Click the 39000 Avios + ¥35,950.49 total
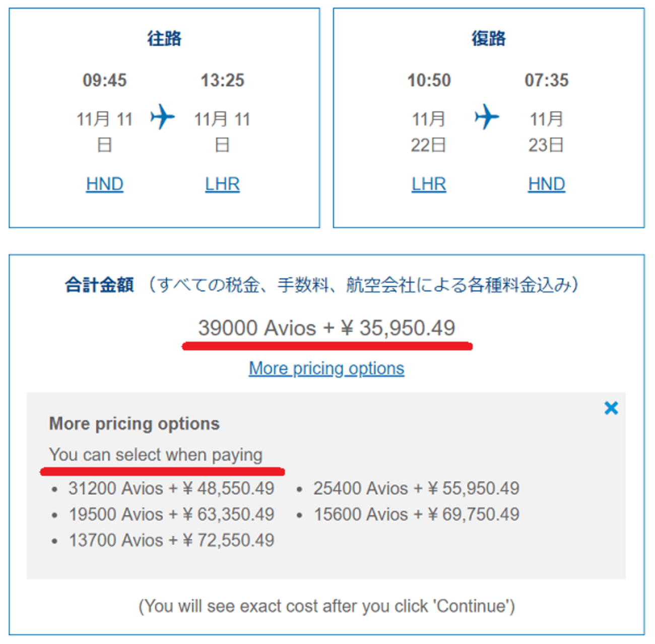 coord(326,328)
